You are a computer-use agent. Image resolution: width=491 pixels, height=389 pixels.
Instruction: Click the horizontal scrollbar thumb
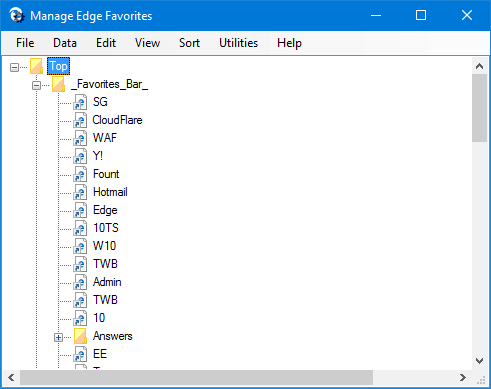point(196,378)
